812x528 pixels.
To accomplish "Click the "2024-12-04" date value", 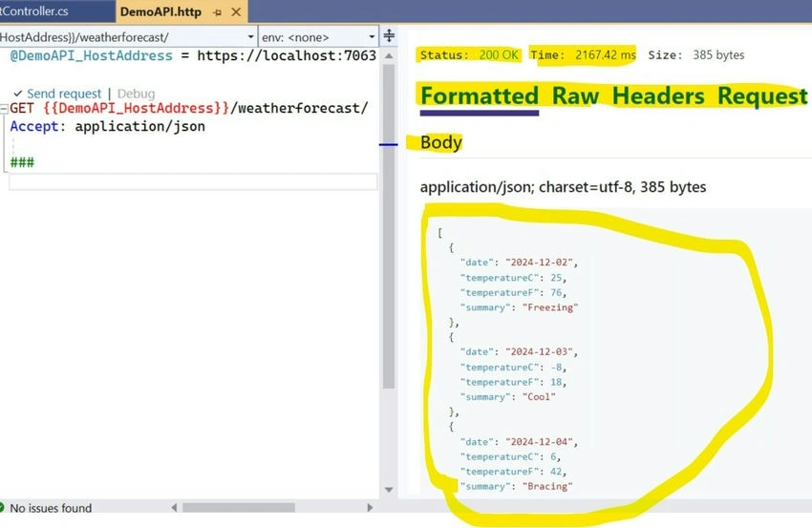I will (x=540, y=442).
